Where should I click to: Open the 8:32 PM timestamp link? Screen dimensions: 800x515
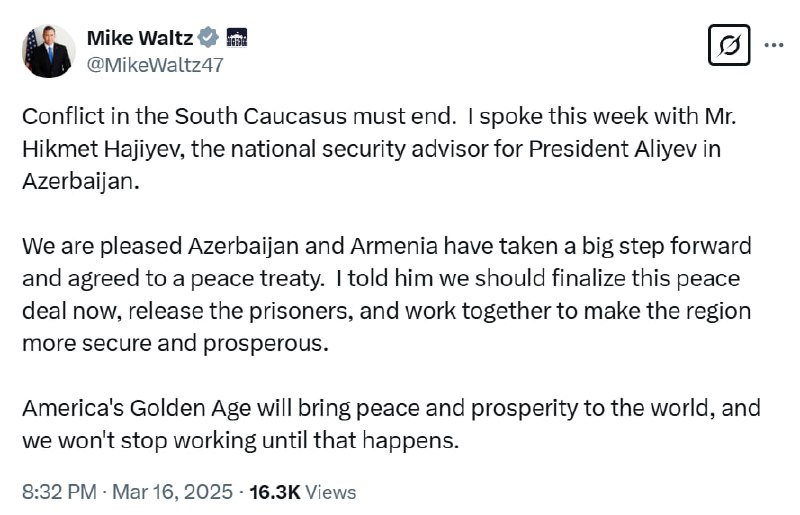(59, 492)
